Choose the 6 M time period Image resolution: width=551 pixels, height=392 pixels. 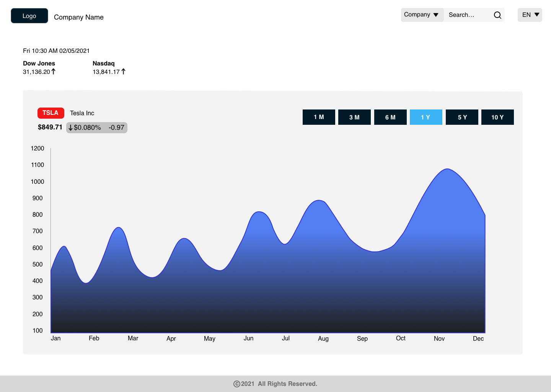click(390, 117)
